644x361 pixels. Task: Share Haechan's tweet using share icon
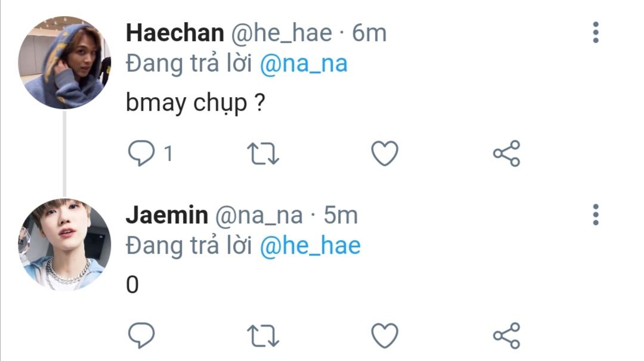coord(506,153)
